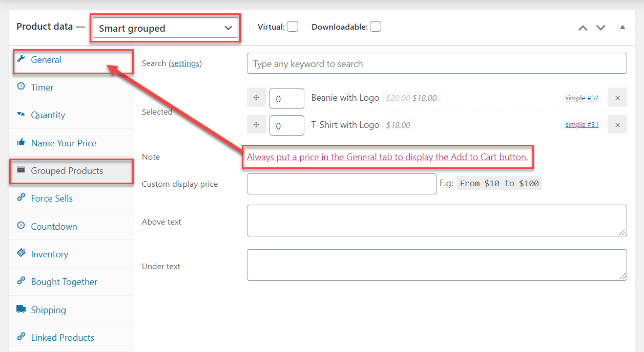Click the simple #32 link for Beanie

(x=581, y=97)
